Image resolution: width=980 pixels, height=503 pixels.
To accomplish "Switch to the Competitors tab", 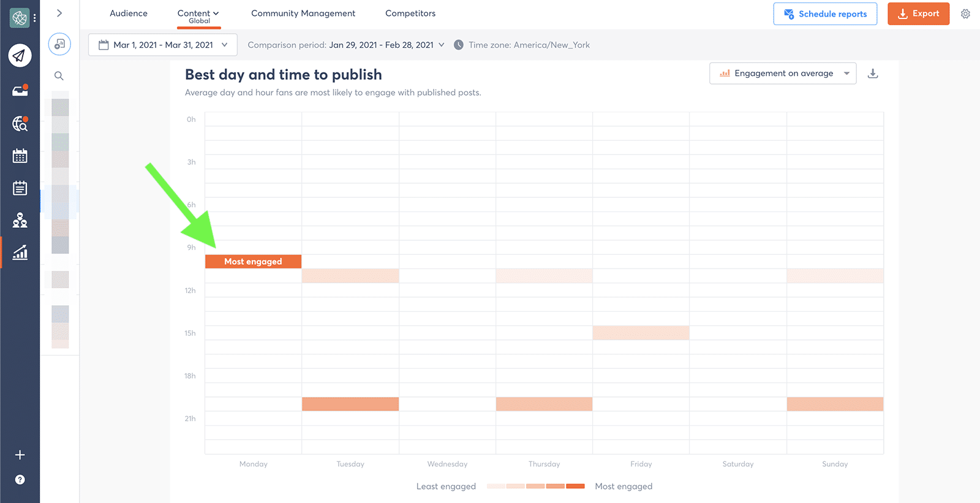I will (410, 13).
